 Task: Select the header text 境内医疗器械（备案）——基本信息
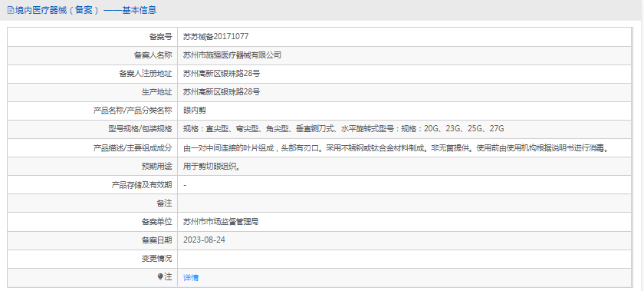(x=86, y=10)
